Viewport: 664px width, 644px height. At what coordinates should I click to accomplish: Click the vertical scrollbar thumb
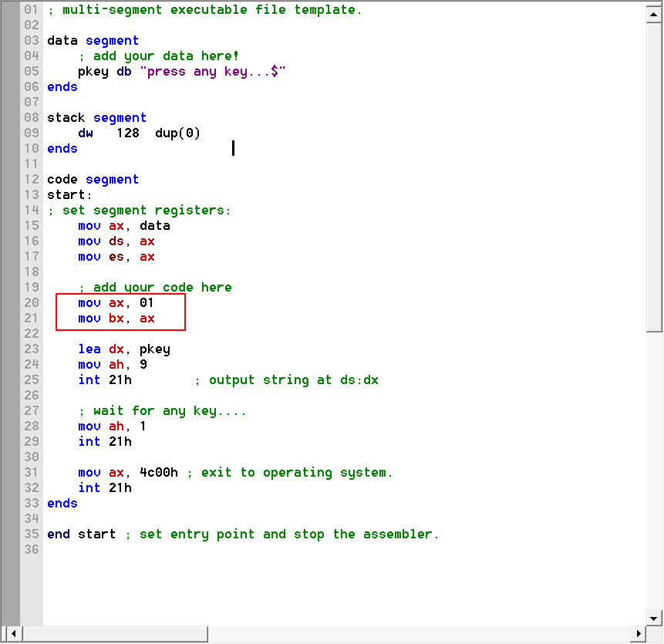[x=653, y=178]
